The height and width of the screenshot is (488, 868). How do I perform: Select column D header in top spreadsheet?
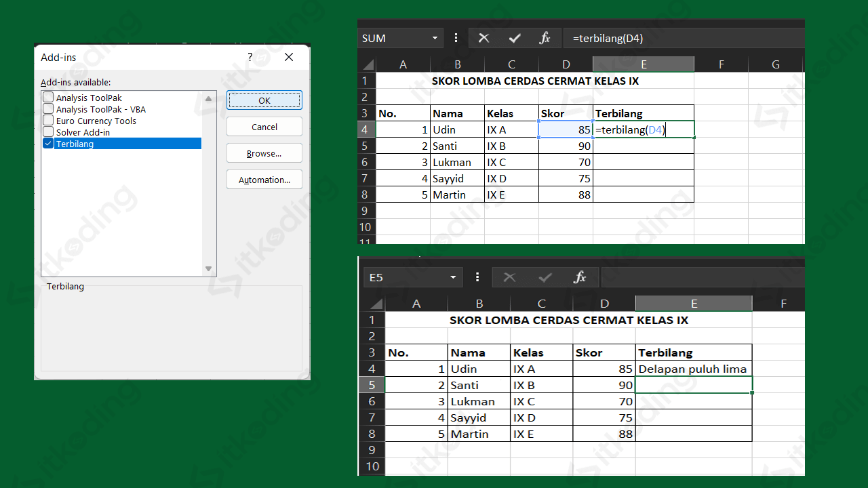point(566,65)
